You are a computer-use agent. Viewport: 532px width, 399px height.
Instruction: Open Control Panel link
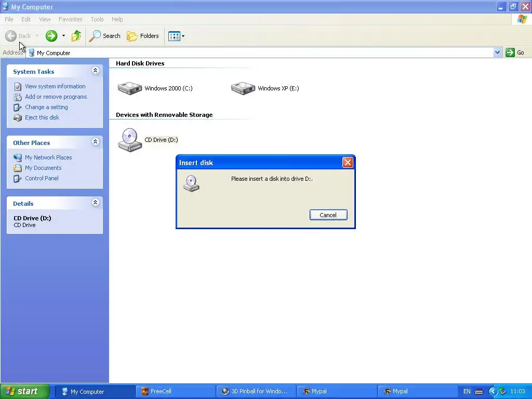pyautogui.click(x=42, y=178)
